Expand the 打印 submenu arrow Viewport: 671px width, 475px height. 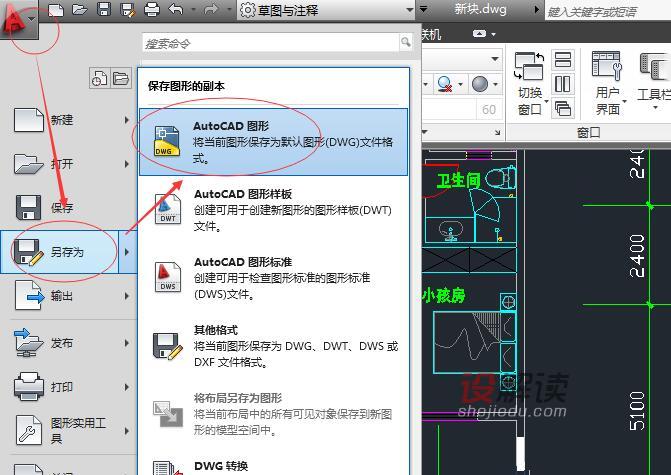pos(127,387)
